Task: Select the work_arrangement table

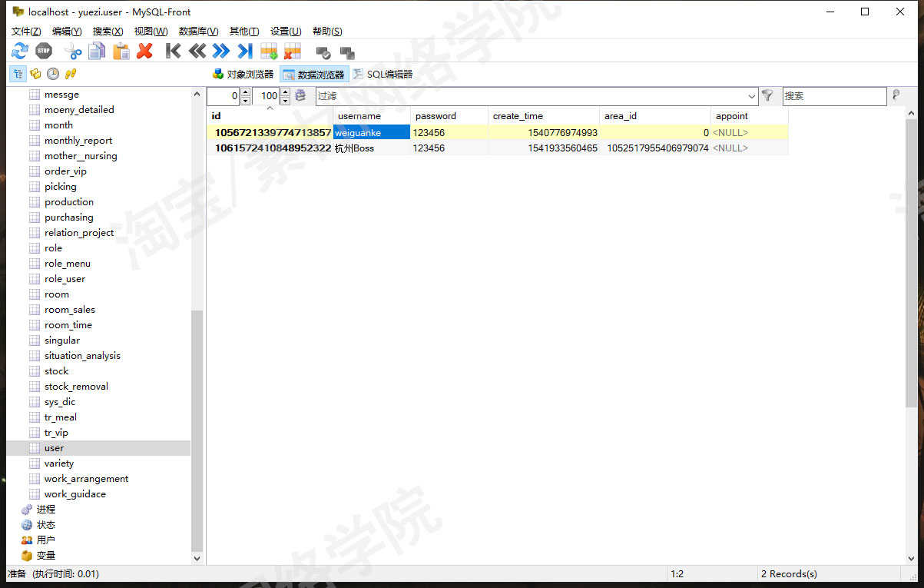Action: (86, 479)
